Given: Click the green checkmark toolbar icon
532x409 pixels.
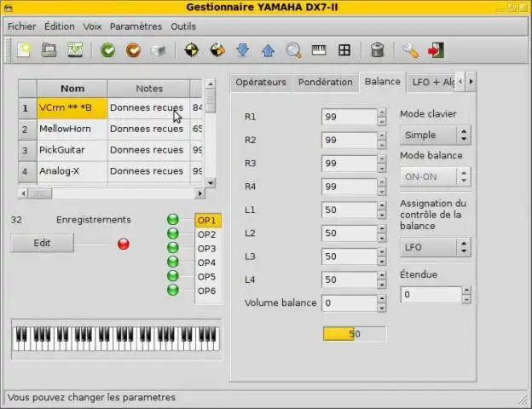Looking at the screenshot, I should click(x=108, y=50).
